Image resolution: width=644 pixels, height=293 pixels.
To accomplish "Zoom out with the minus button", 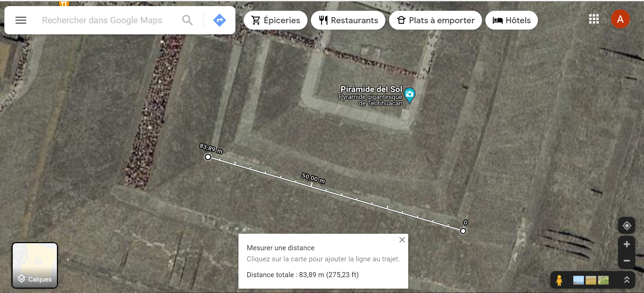I will [626, 261].
